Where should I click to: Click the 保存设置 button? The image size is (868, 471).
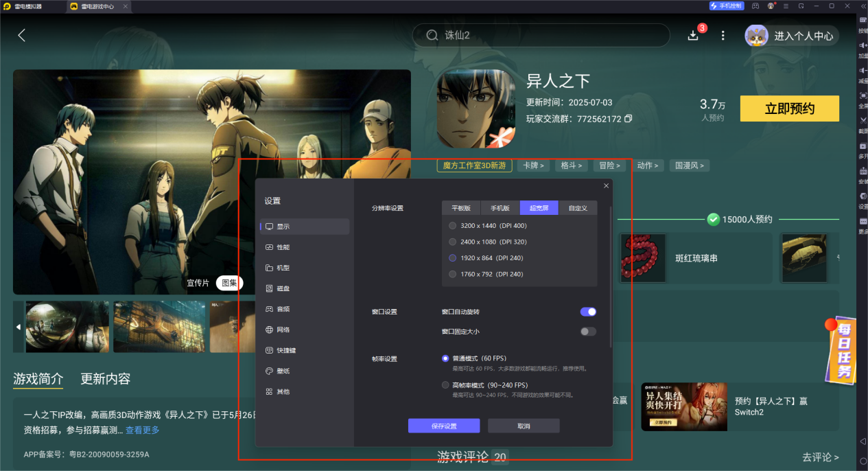coord(444,426)
